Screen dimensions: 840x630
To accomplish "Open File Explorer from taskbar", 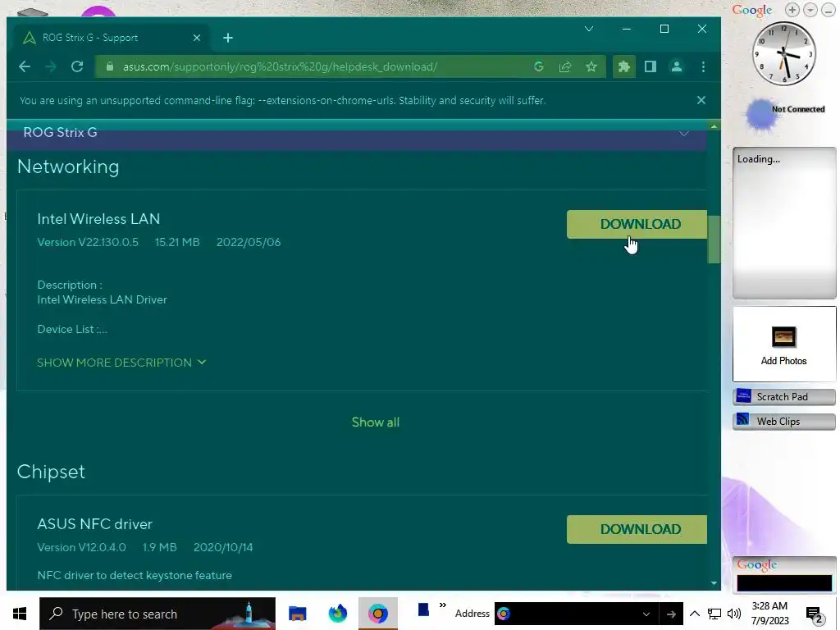I will (x=297, y=614).
